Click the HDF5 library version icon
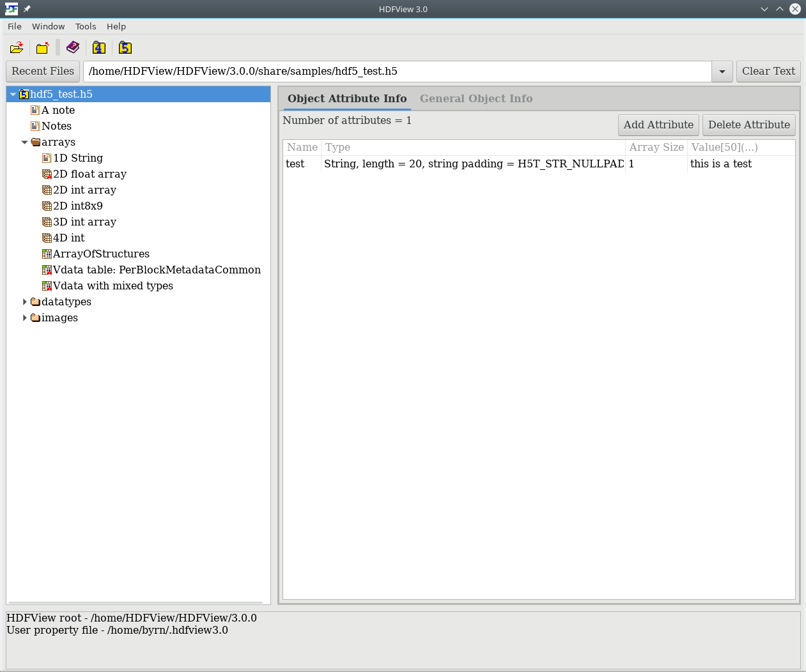 (x=125, y=48)
